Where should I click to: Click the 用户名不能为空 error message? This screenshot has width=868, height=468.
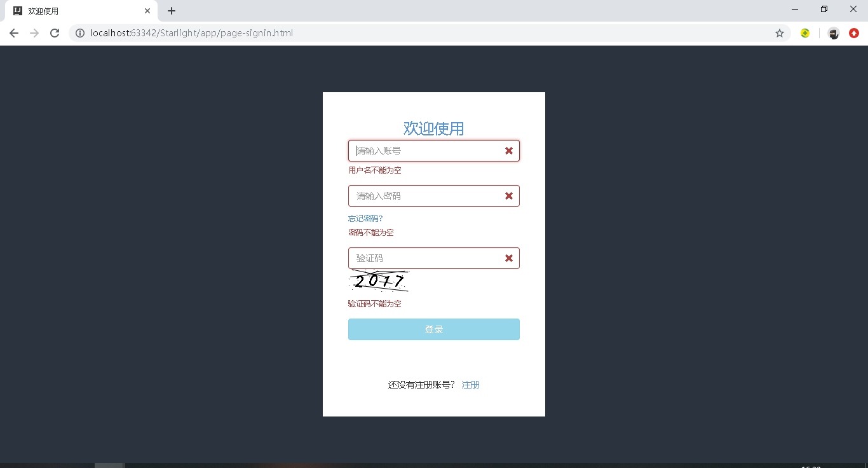coord(375,170)
